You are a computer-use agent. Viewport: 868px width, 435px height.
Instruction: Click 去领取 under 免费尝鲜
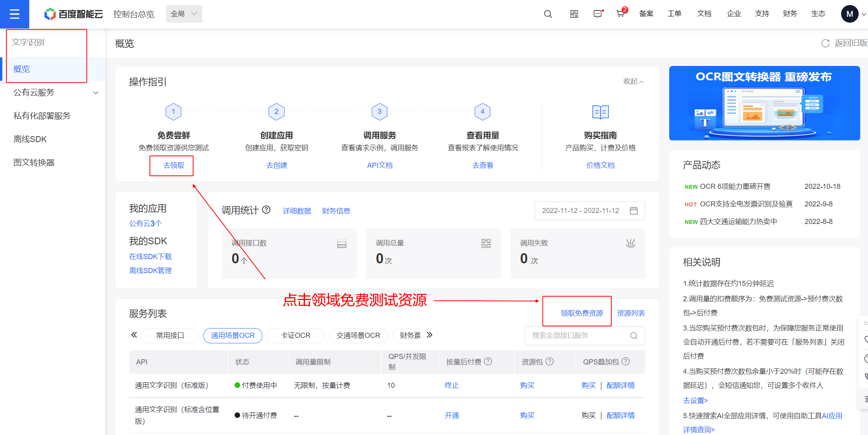tap(173, 165)
